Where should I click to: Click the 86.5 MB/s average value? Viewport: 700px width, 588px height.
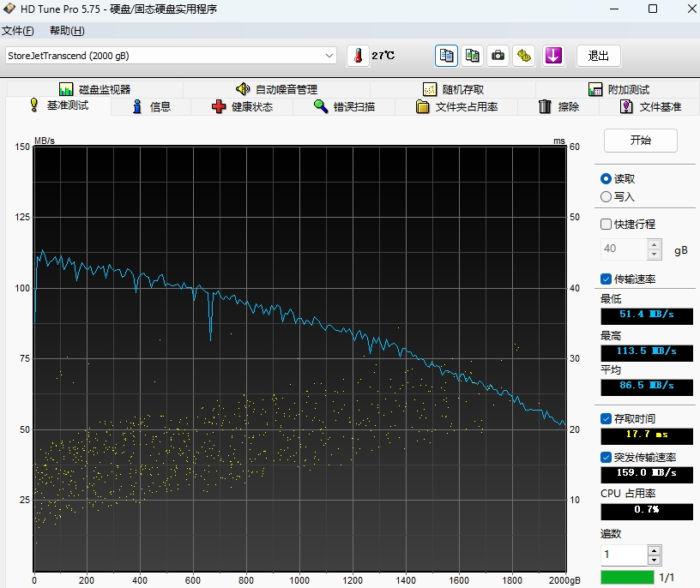tap(647, 387)
